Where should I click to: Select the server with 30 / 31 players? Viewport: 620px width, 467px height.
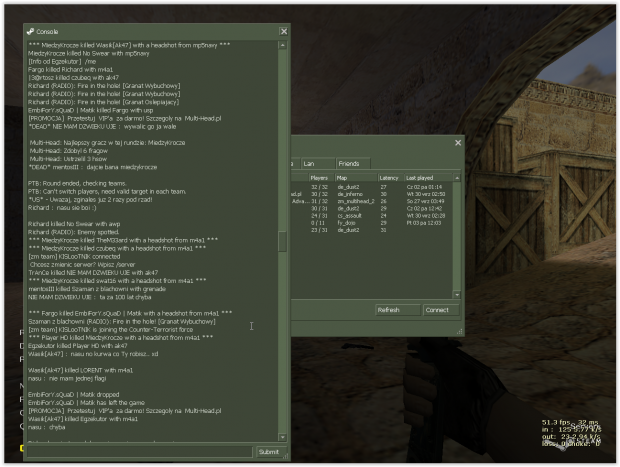pos(372,208)
